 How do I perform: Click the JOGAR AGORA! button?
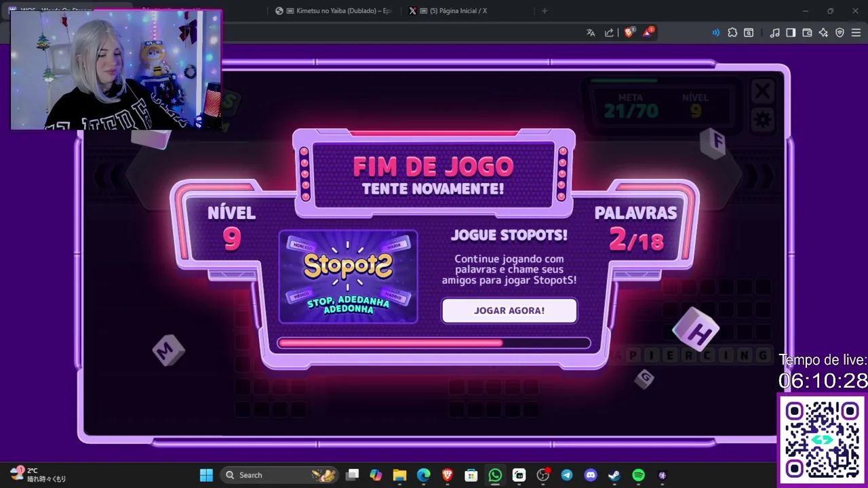(509, 310)
